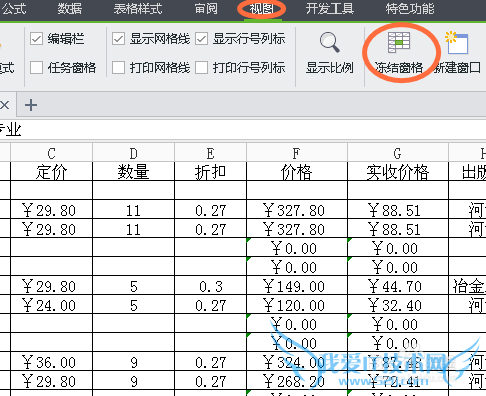Select the cell showing ¥44.70

point(398,286)
